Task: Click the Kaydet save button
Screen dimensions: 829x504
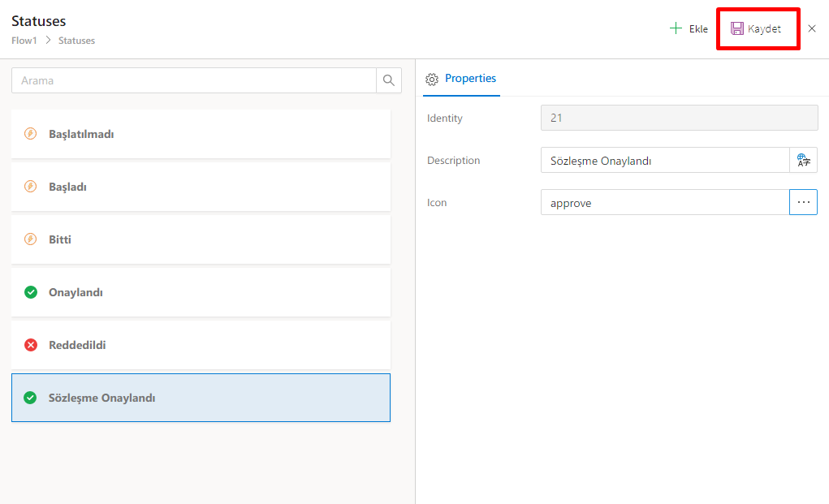Action: pos(756,29)
